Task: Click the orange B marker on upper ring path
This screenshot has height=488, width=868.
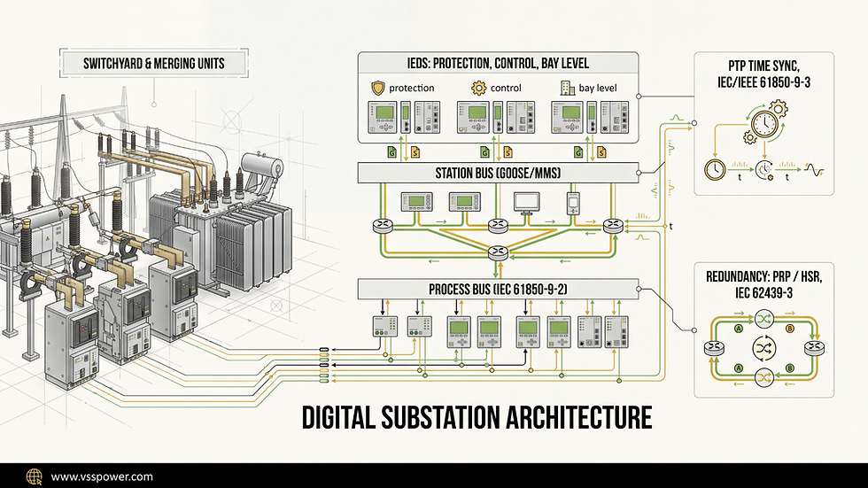Action: (790, 329)
